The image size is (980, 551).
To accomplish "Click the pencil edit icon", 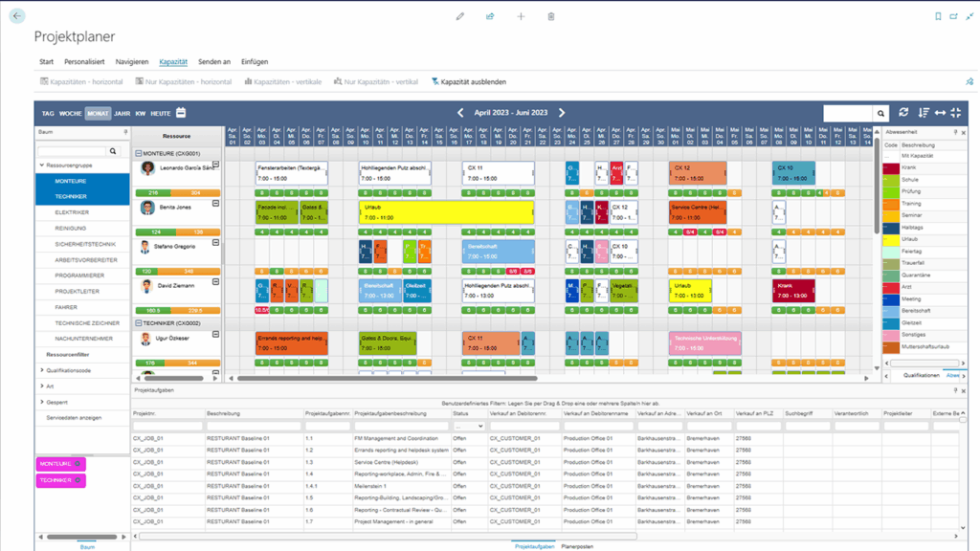I will (460, 16).
